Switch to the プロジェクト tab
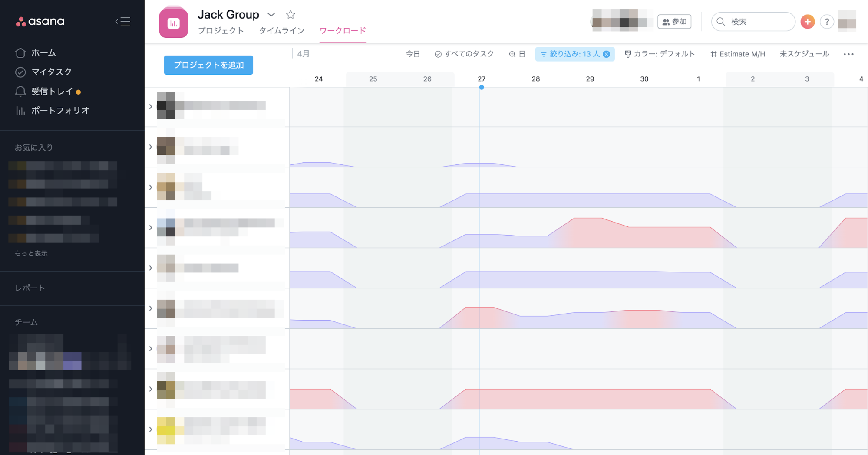 [x=221, y=30]
